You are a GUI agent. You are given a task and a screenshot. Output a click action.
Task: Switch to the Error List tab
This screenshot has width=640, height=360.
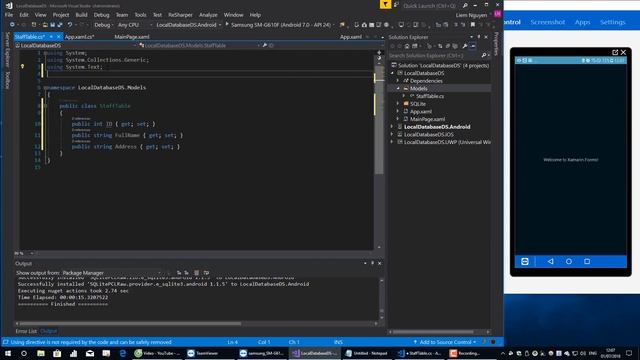coord(26,331)
